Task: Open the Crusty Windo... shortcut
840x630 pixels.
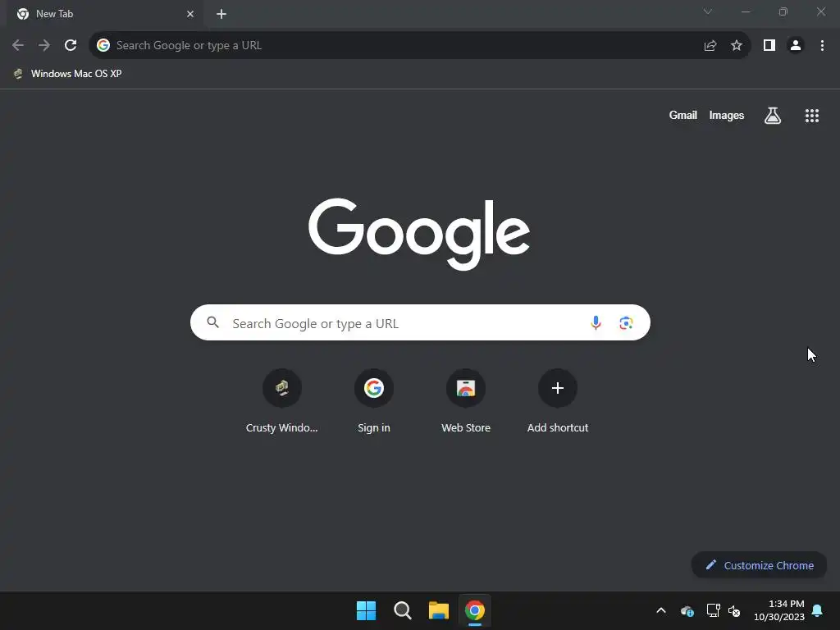Action: pos(282,401)
